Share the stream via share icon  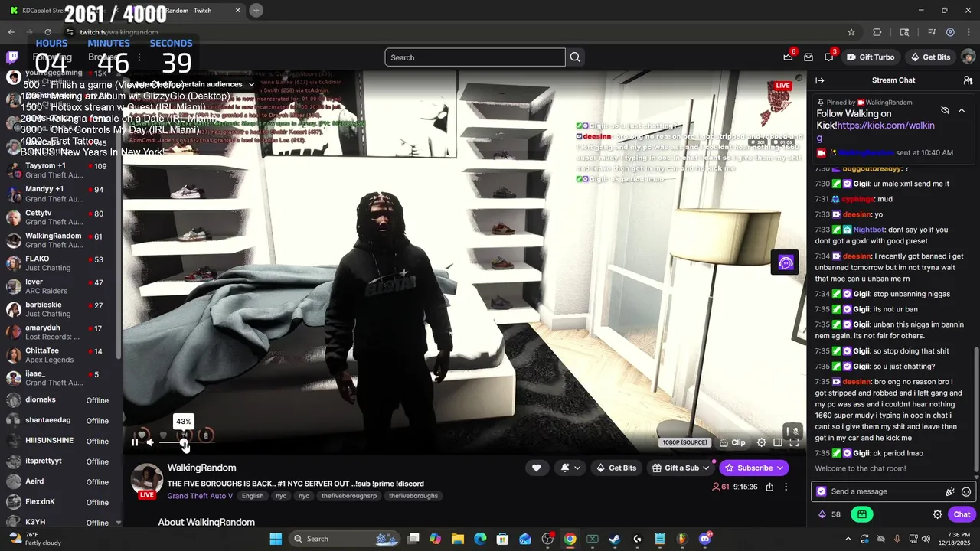coord(769,487)
